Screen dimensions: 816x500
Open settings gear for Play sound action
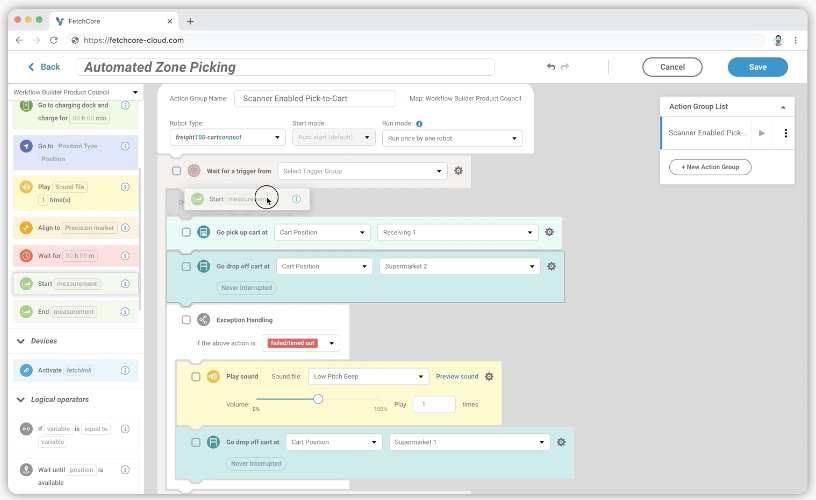coord(489,376)
